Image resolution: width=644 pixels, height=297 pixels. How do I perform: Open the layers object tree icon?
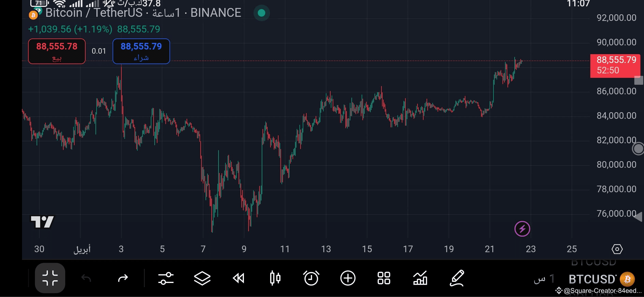point(202,278)
